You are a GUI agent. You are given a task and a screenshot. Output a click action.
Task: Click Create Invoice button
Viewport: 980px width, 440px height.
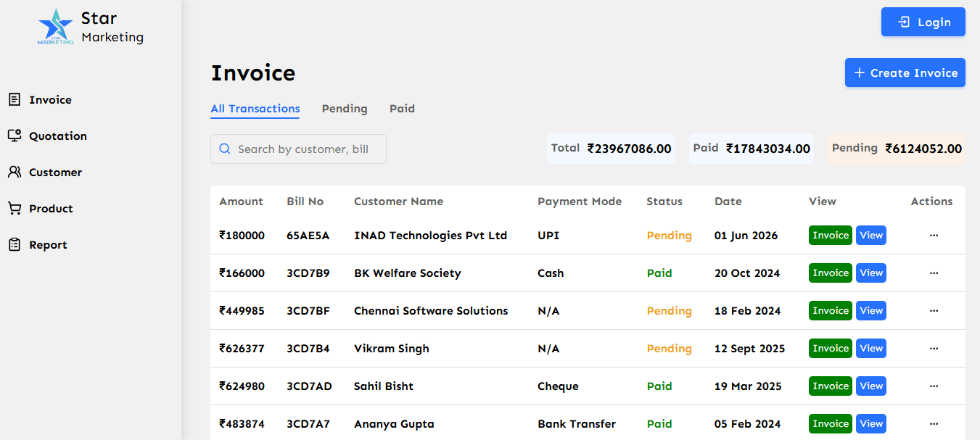click(x=905, y=72)
